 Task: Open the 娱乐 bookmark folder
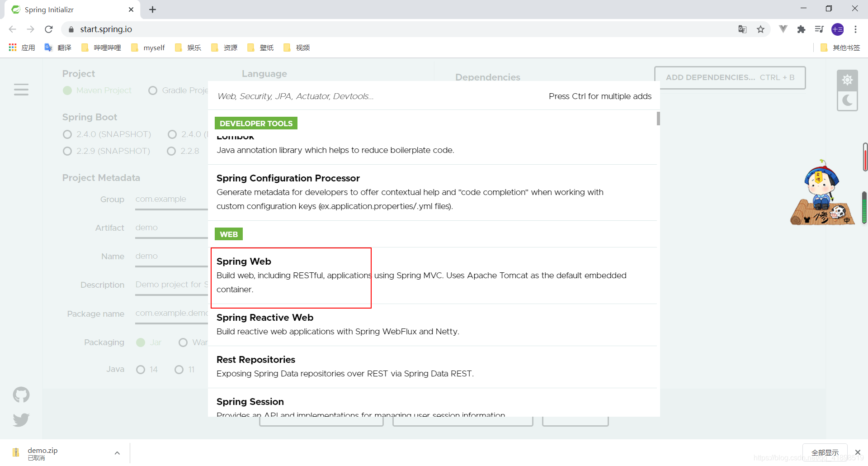pyautogui.click(x=188, y=48)
